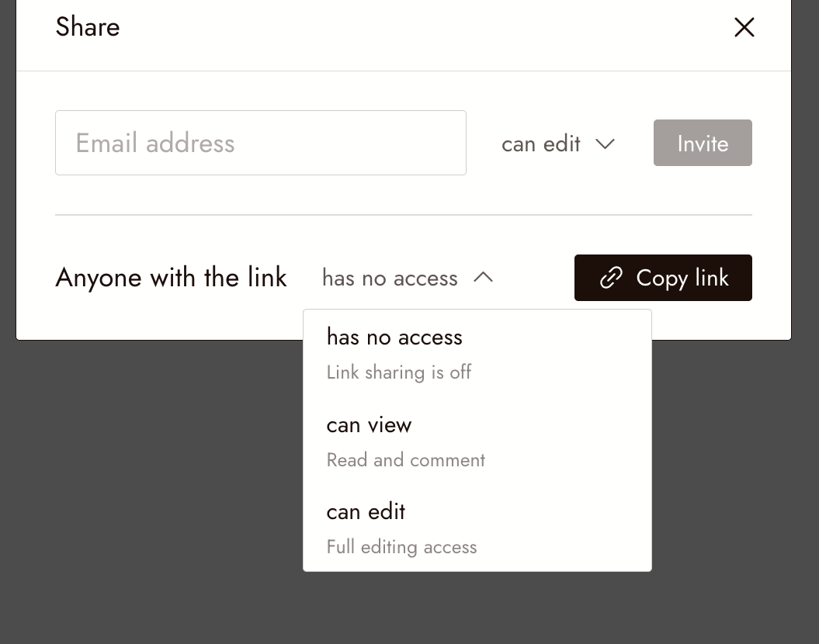Click the Email address input field
This screenshot has height=644, width=819.
[261, 143]
